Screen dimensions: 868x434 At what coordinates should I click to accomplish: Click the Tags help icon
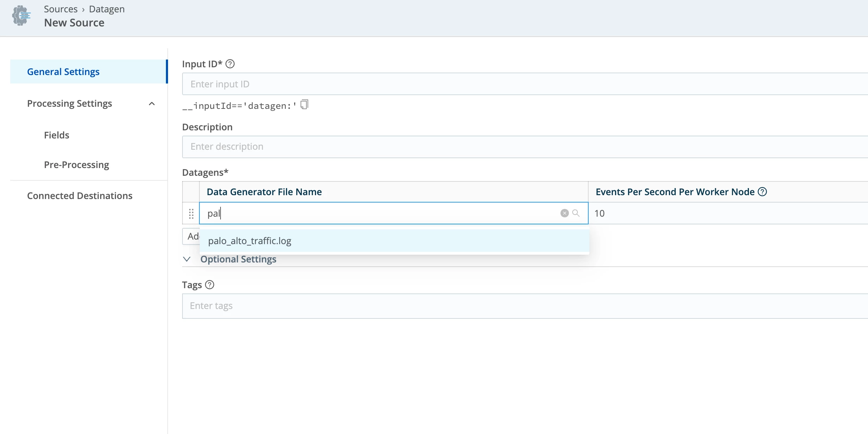210,285
